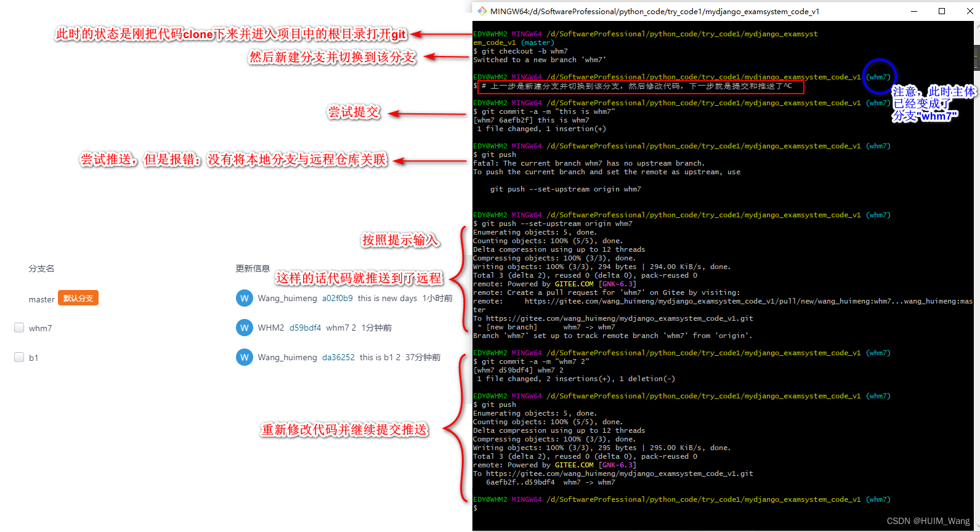The height and width of the screenshot is (532, 980).
Task: Click the 更新信息 column header
Action: pos(253,268)
